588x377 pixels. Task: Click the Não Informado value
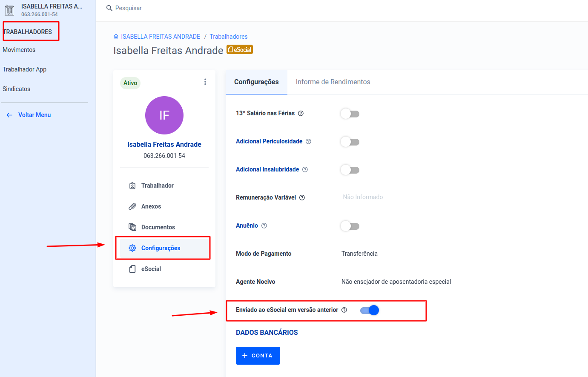[363, 197]
